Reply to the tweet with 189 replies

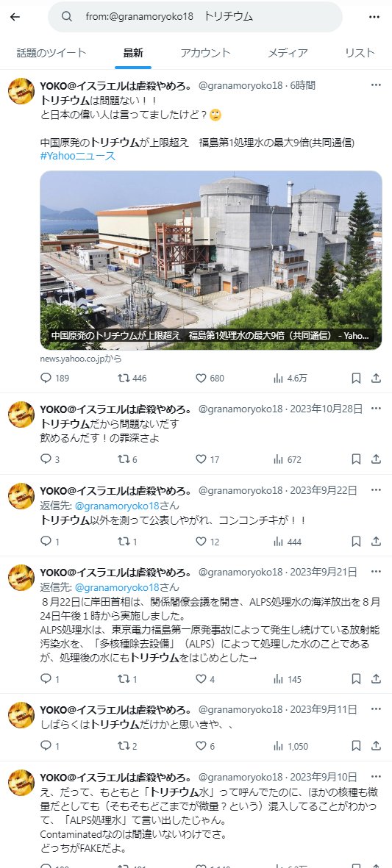[46, 378]
